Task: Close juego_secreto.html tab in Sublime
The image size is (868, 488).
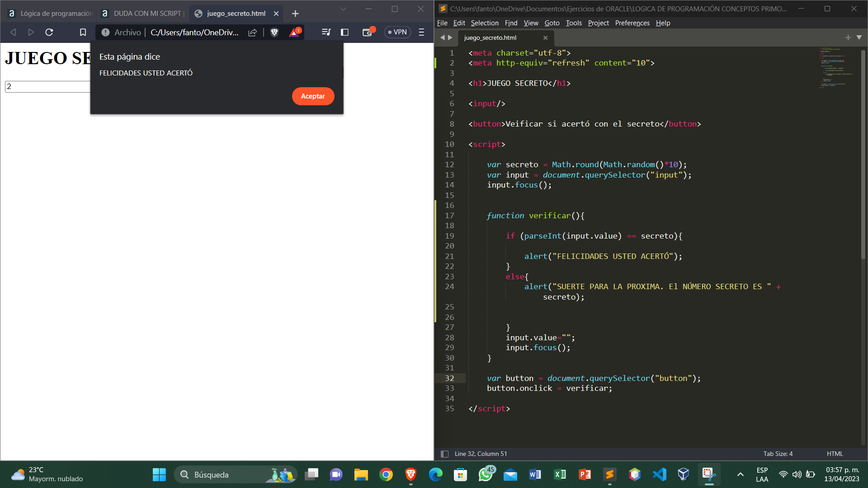Action: tap(545, 38)
